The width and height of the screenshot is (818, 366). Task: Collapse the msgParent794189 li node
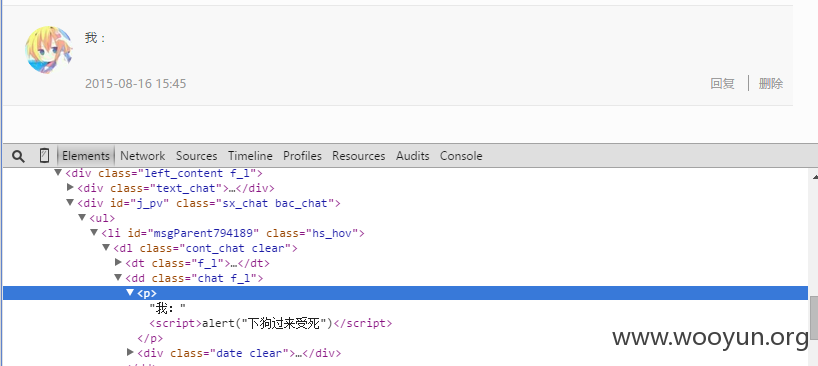click(94, 233)
